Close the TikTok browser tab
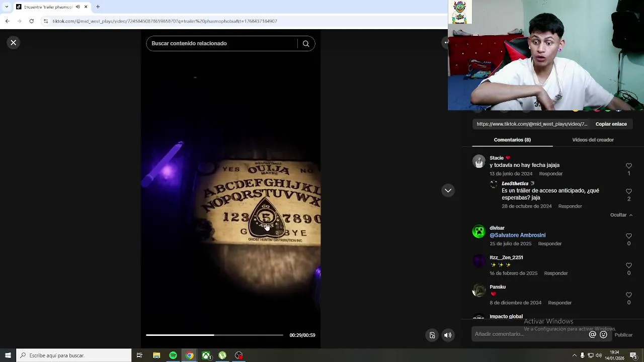This screenshot has width=644, height=362. pyautogui.click(x=86, y=7)
